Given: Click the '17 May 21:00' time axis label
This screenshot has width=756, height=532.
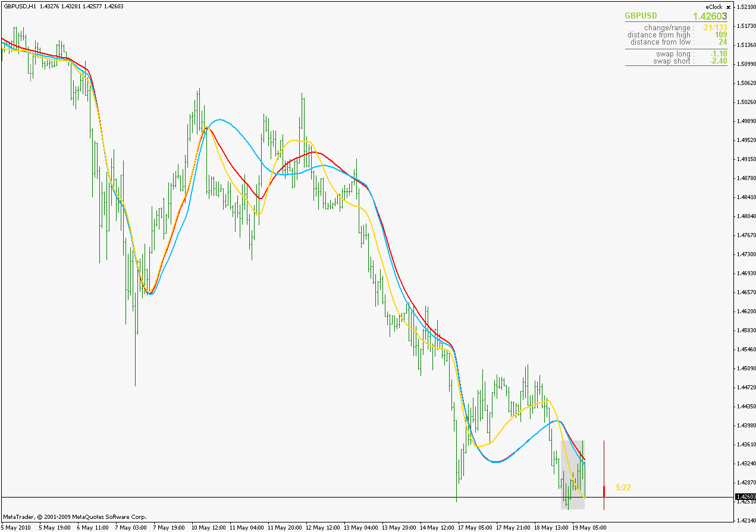Looking at the screenshot, I should tap(513, 527).
